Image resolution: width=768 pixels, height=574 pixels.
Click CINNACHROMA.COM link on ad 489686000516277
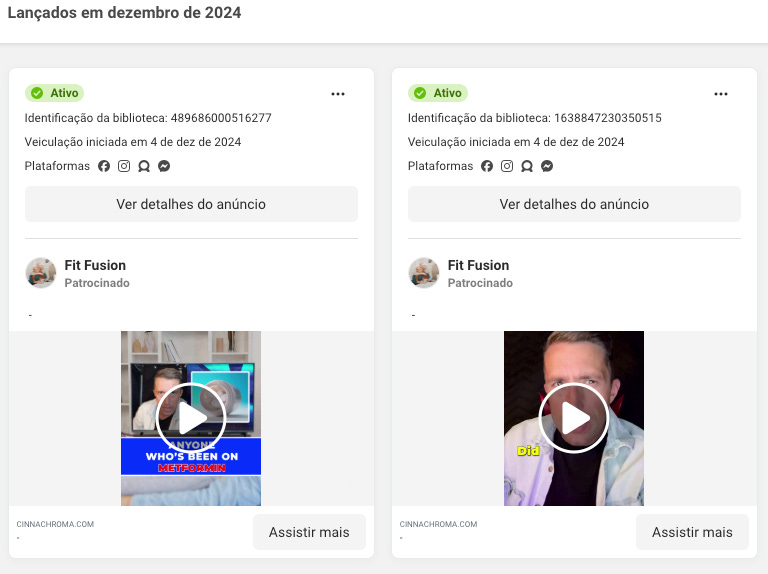point(55,524)
